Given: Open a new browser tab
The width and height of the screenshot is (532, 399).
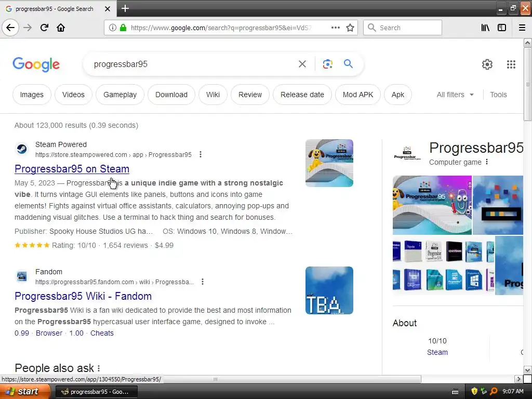Looking at the screenshot, I should 125,8.
